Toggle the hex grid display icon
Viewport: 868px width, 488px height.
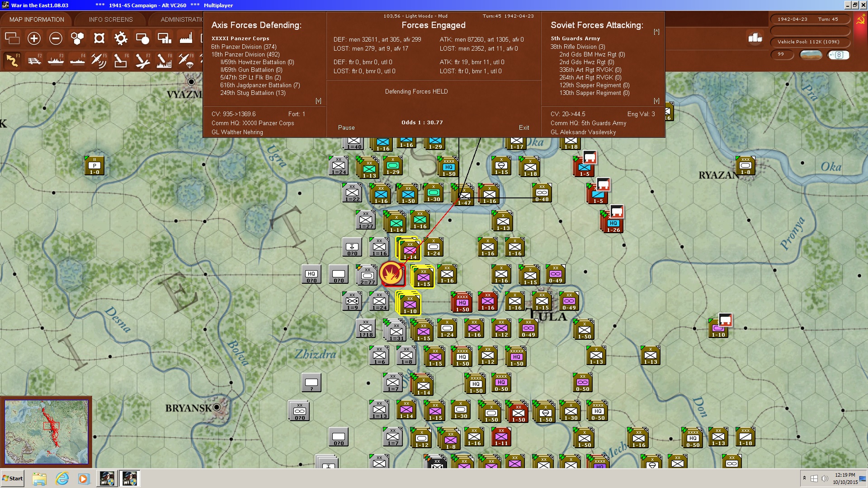[77, 38]
